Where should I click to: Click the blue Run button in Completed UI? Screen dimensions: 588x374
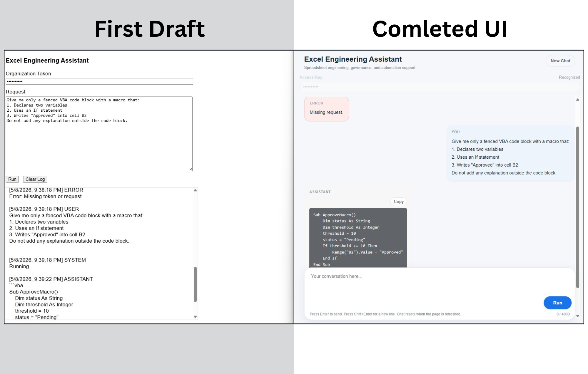(557, 303)
